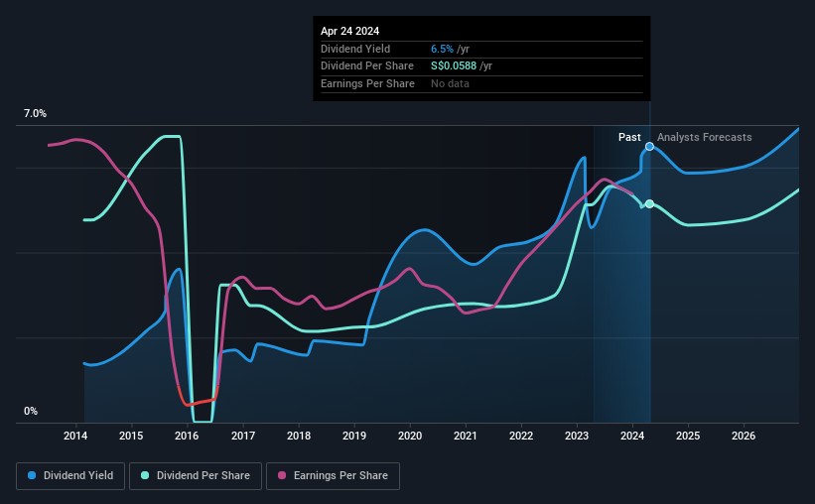Click the 'S$0.0588' dividend per share value
This screenshot has height=504, width=815.
pos(454,66)
